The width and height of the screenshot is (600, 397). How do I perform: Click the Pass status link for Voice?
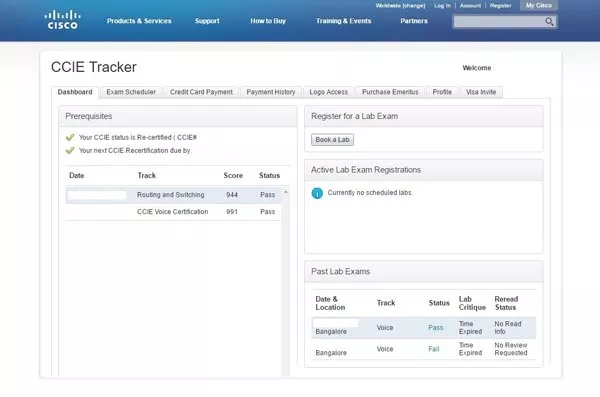click(x=435, y=328)
